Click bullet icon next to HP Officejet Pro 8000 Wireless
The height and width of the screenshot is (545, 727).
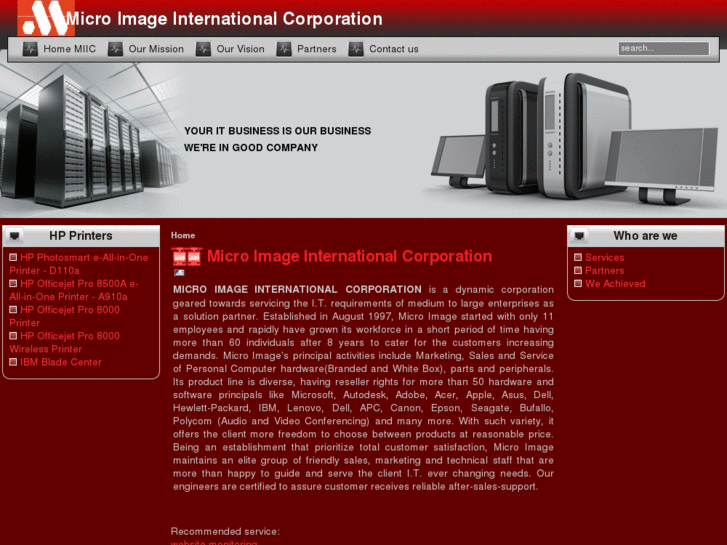(x=13, y=335)
